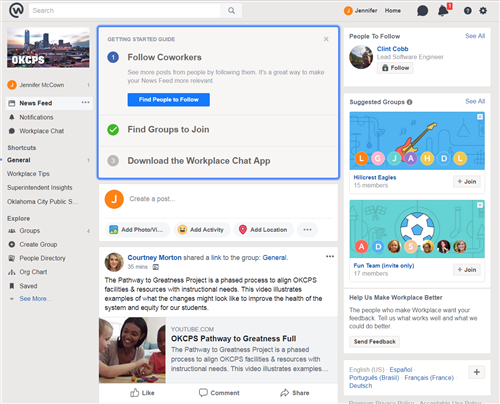
Task: Switch language to Português (Brasil)
Action: pos(374,378)
